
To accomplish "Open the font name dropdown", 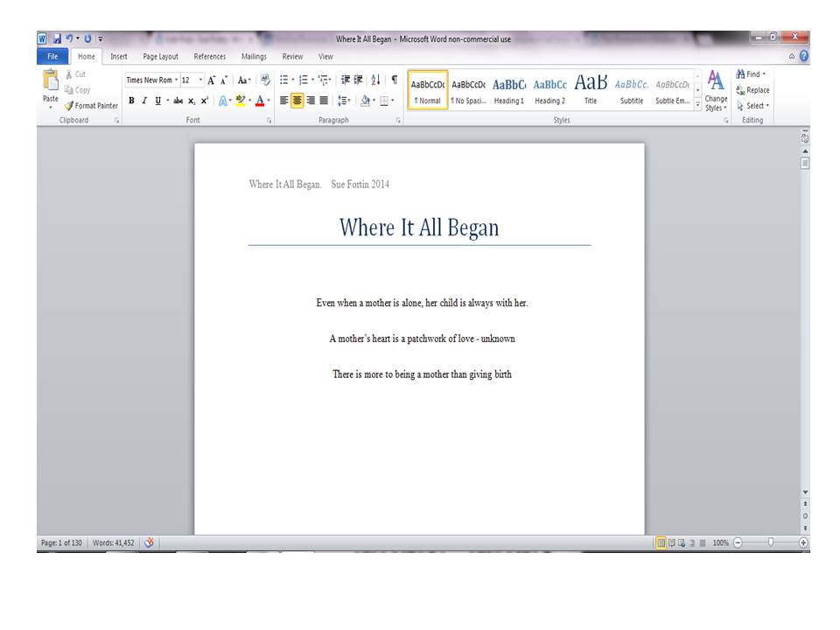I will pos(176,80).
